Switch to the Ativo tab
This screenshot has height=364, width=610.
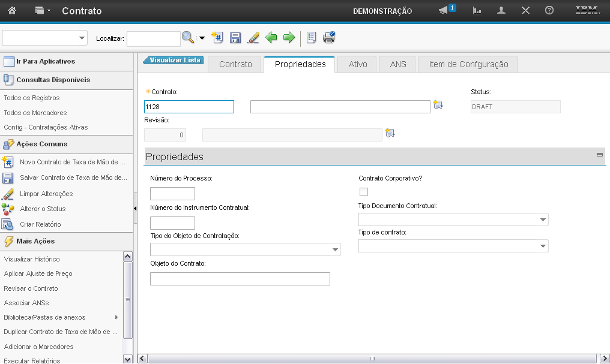pos(357,64)
